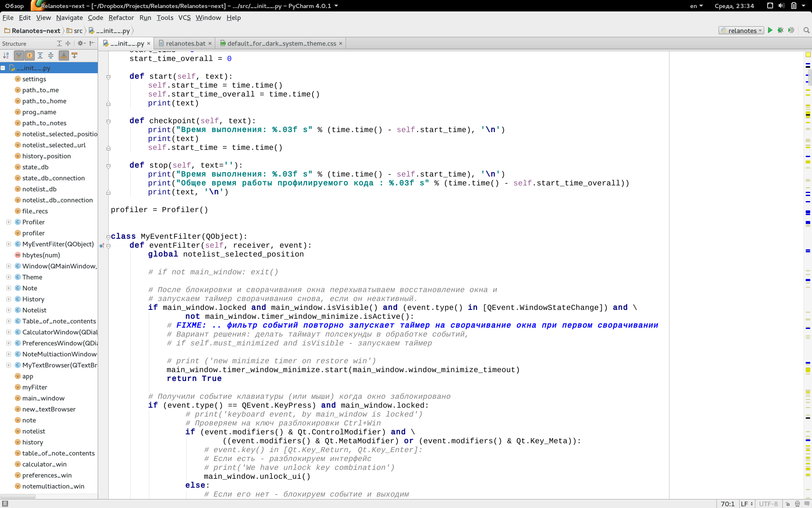Start debugging with the bug icon
The height and width of the screenshot is (508, 812).
(x=781, y=30)
